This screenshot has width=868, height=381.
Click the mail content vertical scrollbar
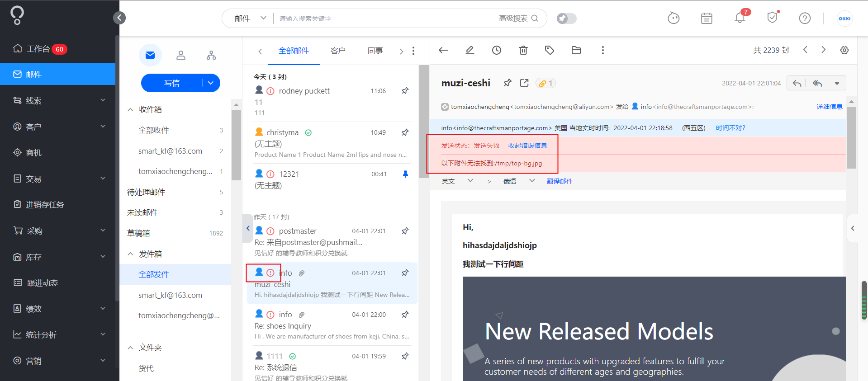(851, 138)
